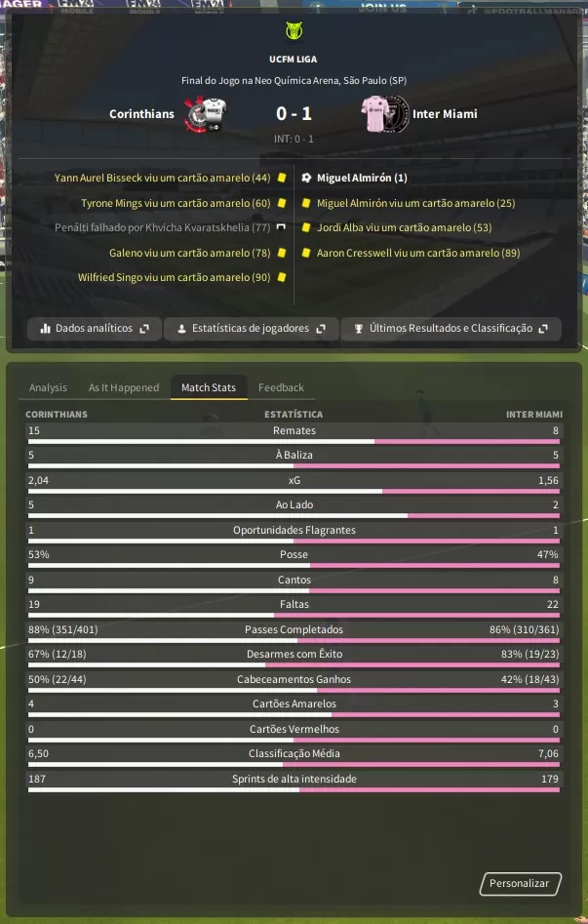The height and width of the screenshot is (924, 588).
Task: Click the missed penalty icon for Kvaratskhelia
Action: point(281,227)
